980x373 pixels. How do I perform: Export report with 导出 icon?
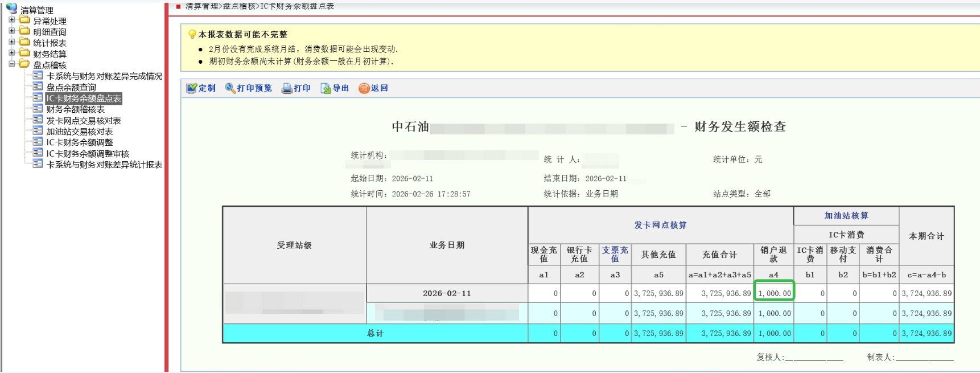326,88
